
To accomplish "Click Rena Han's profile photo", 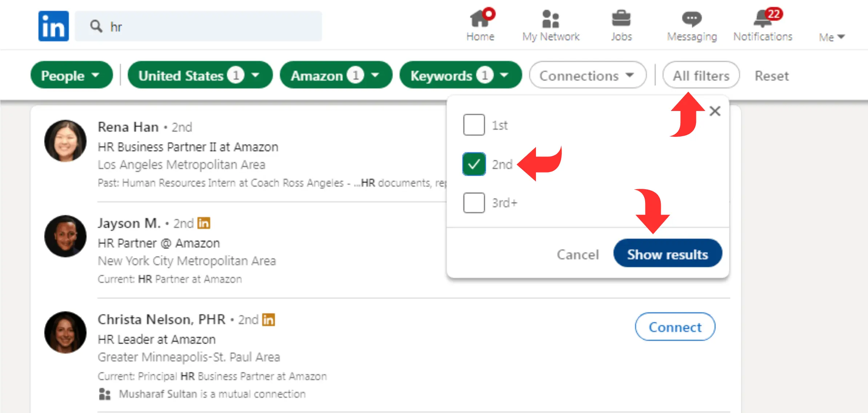I will (x=65, y=141).
